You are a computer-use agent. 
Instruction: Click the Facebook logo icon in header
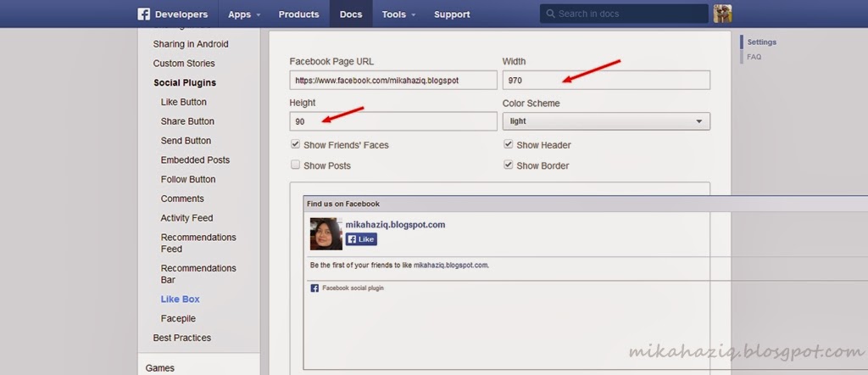point(144,14)
